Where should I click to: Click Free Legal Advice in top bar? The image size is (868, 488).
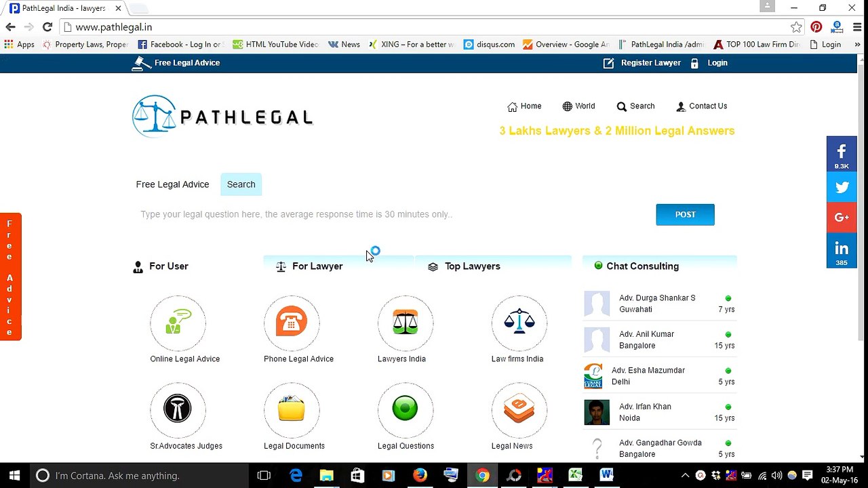pos(176,63)
